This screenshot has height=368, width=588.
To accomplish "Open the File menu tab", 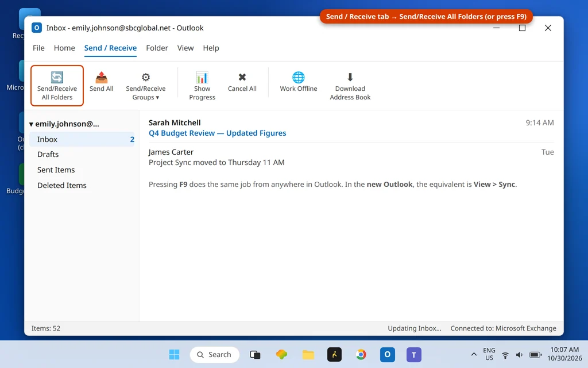I will tap(38, 48).
